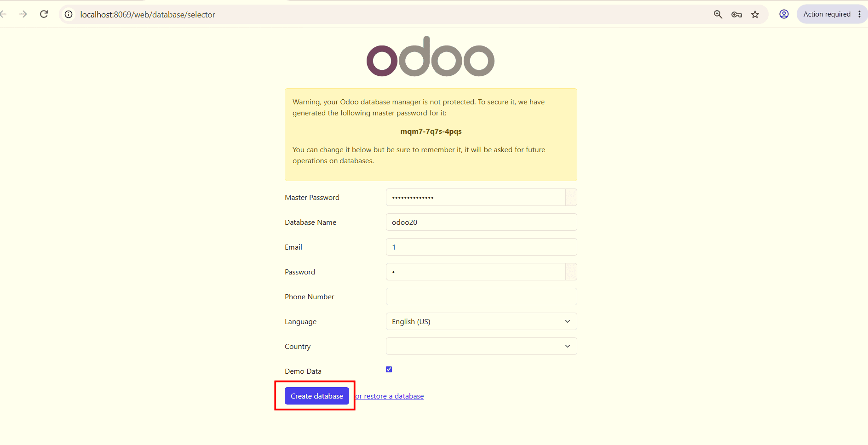Bookmark this page with the star icon
The height and width of the screenshot is (445, 868).
755,14
